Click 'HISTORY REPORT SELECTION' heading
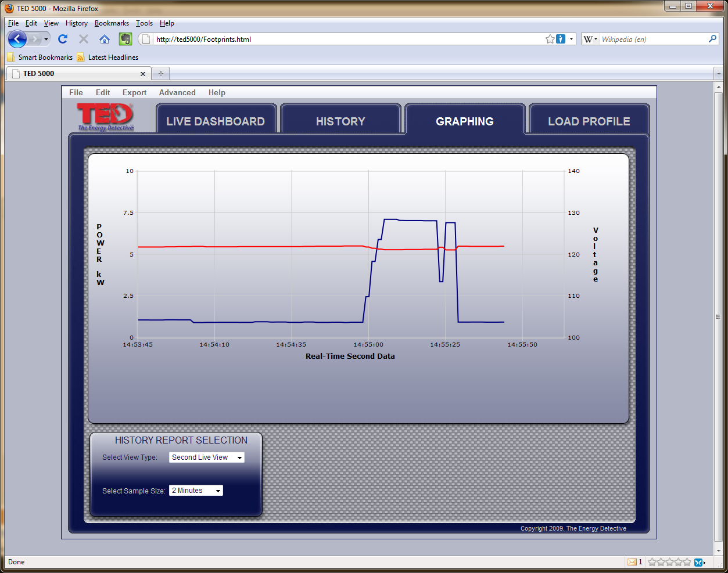The image size is (728, 573). pos(181,440)
